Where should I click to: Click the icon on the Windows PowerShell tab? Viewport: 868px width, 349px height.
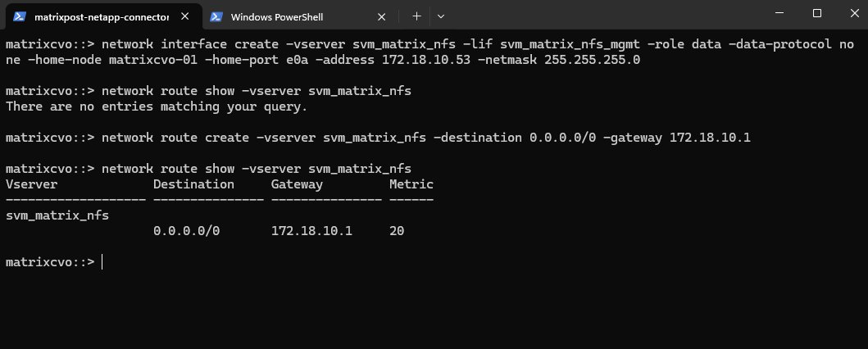tap(216, 16)
